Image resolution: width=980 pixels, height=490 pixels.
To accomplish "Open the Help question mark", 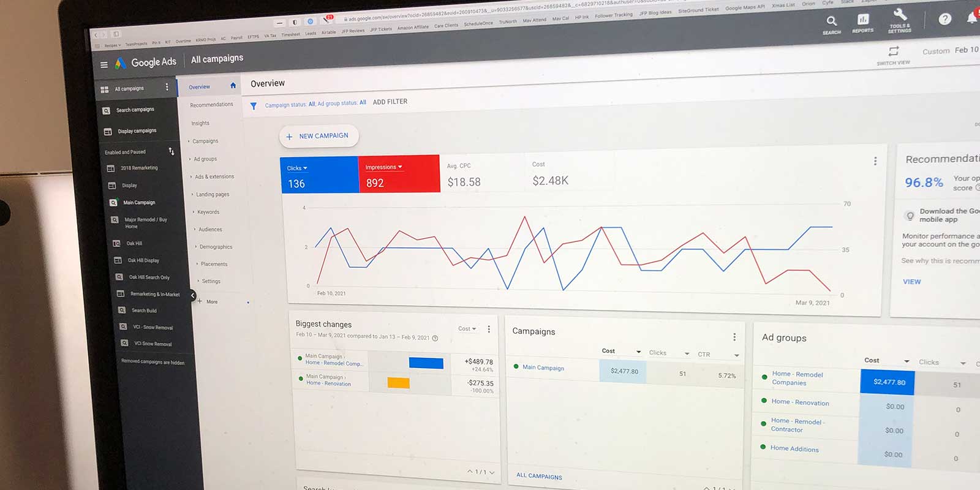I will tap(945, 19).
